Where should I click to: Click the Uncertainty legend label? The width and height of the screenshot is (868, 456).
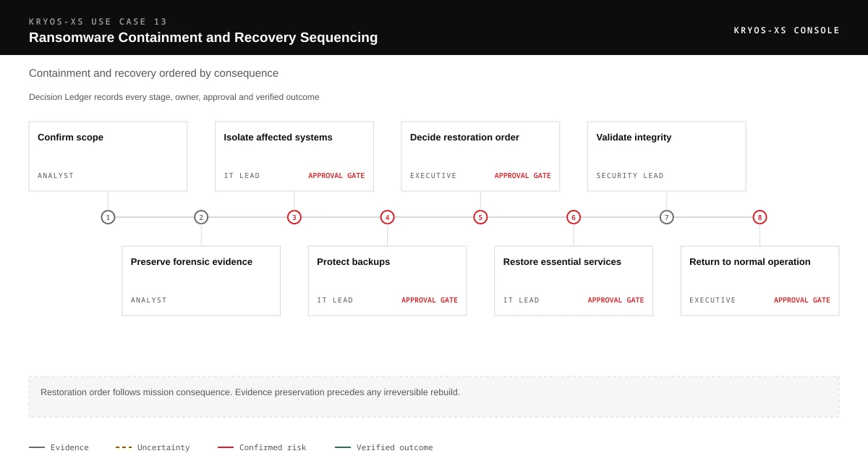pos(163,447)
